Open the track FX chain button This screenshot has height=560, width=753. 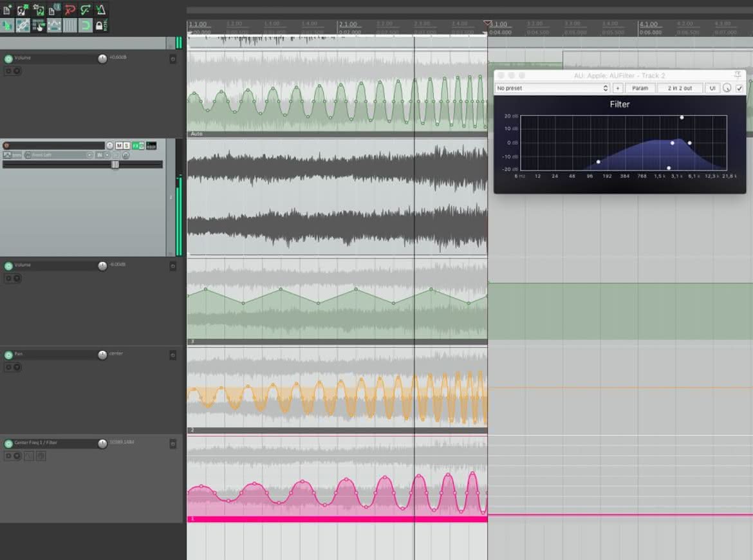(136, 145)
